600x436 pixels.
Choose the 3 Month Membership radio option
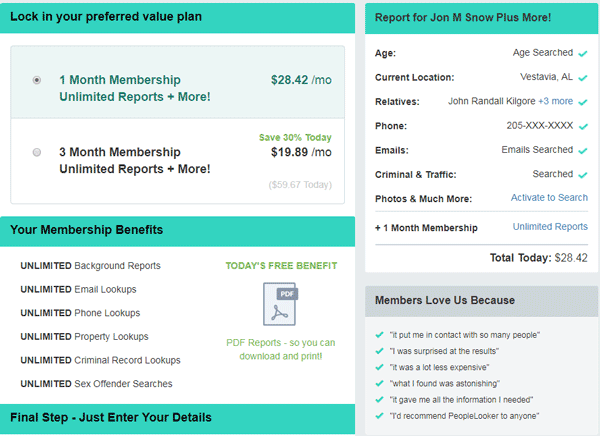(37, 152)
